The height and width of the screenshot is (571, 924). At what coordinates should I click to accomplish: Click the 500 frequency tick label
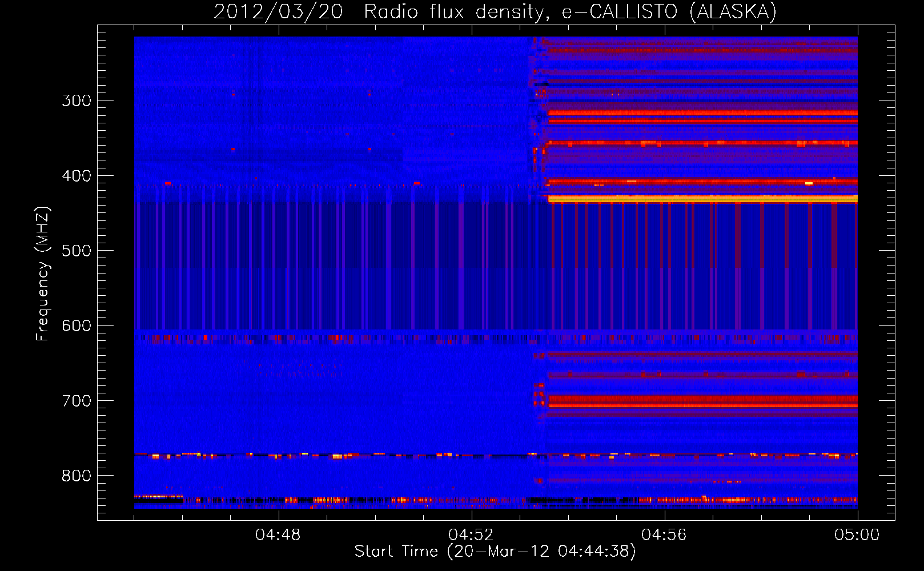click(77, 251)
